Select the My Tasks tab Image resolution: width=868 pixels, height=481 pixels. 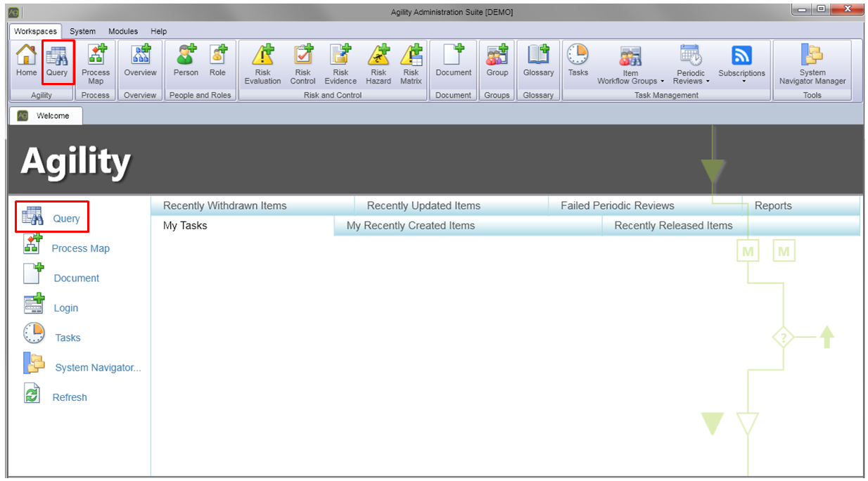243,226
